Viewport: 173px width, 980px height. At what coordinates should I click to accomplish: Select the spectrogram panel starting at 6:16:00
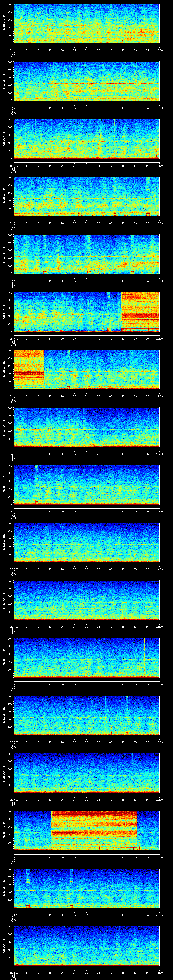pos(86,139)
